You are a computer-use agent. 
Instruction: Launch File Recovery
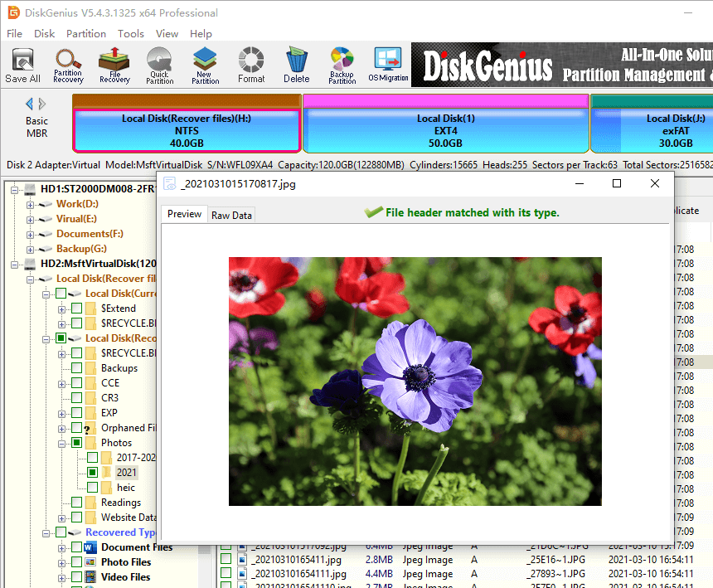114,64
